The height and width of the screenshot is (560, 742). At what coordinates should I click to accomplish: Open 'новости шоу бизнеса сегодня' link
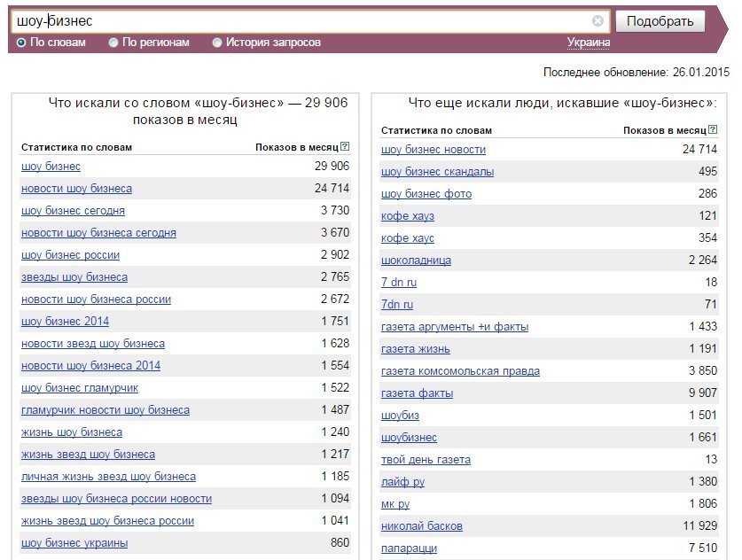[x=98, y=233]
